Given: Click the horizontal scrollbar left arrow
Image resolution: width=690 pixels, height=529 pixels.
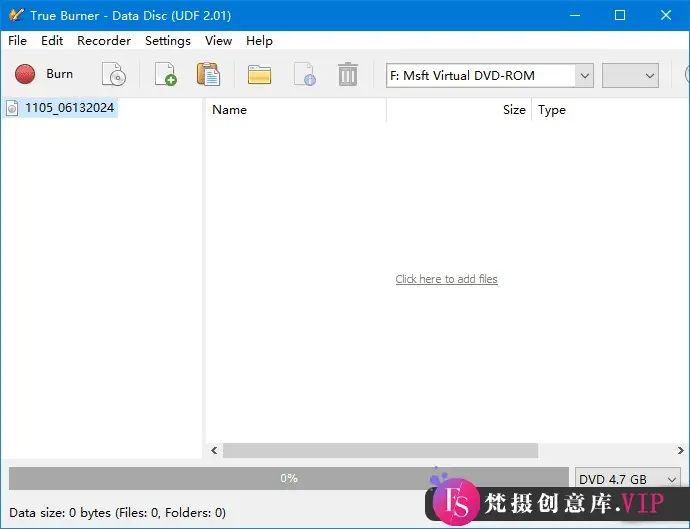Looking at the screenshot, I should click(x=214, y=451).
